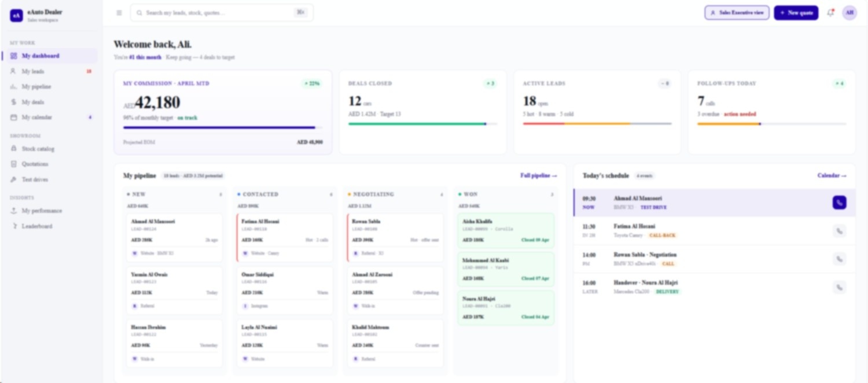The image size is (868, 383).
Task: Focus the search leads, stock, quotes field
Action: (222, 13)
